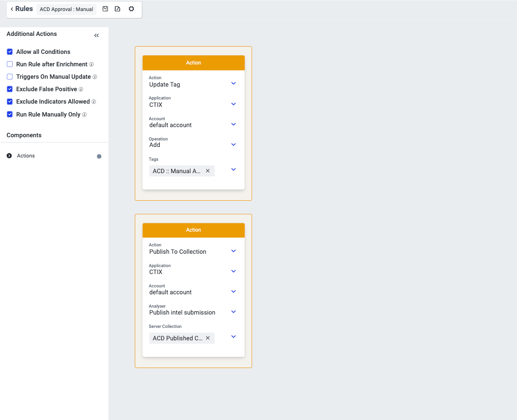Open the Operation Add dropdown

[x=233, y=144]
